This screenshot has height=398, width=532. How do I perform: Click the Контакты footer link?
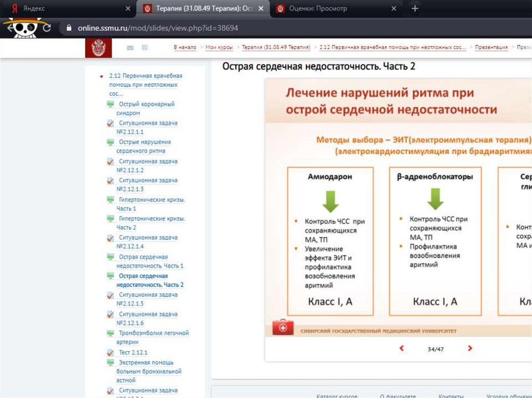pos(451,395)
